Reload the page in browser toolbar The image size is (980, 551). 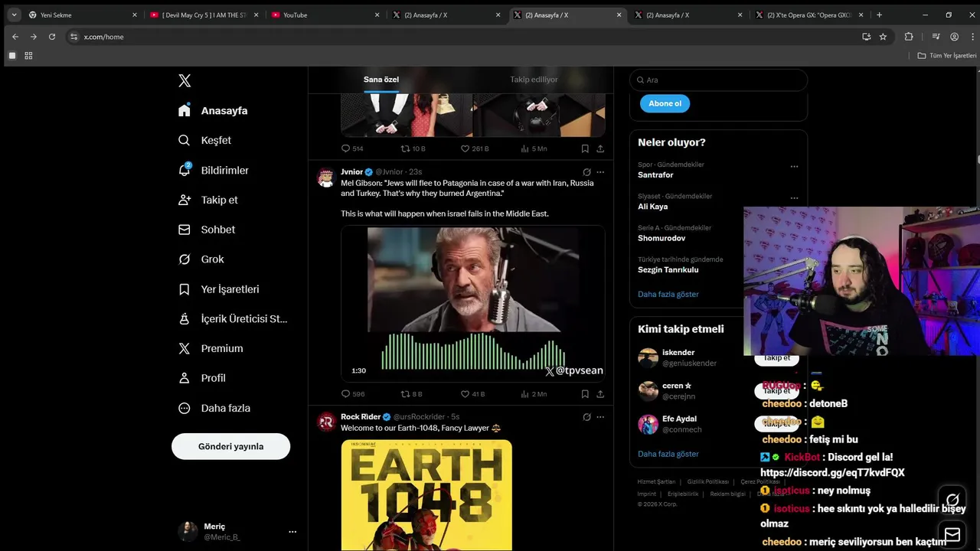[x=52, y=37]
